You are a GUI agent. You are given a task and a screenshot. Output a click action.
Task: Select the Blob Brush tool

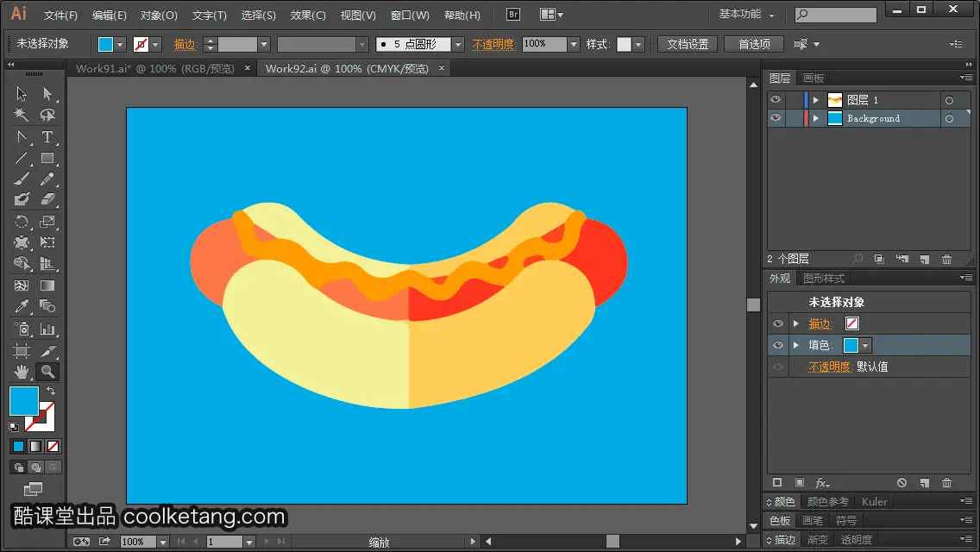pos(22,199)
